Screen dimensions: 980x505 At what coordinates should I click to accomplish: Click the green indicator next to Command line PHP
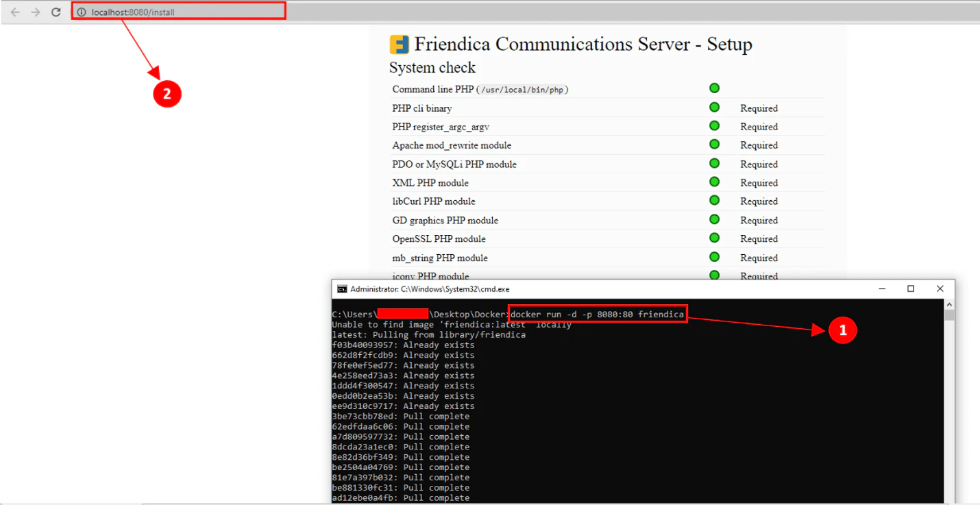point(714,88)
